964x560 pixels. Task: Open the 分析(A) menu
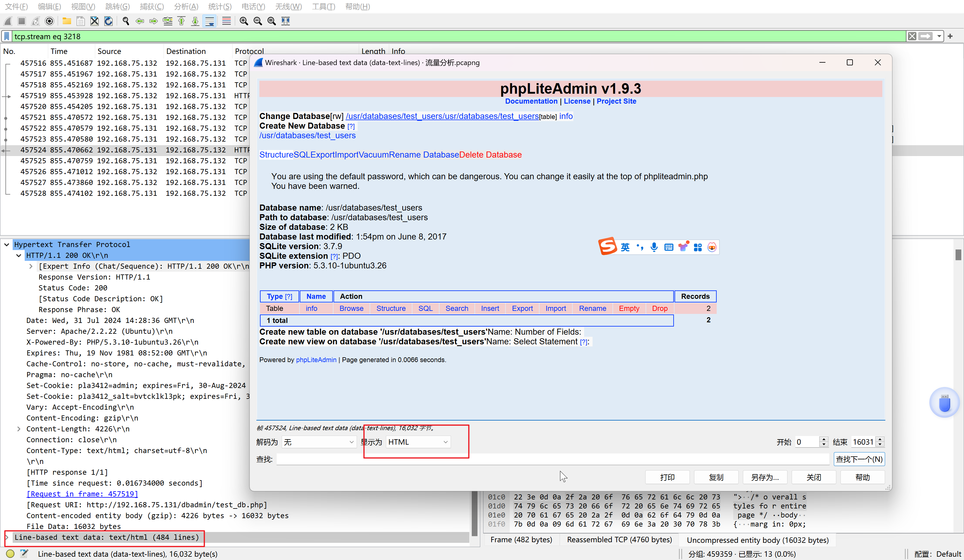pos(186,7)
